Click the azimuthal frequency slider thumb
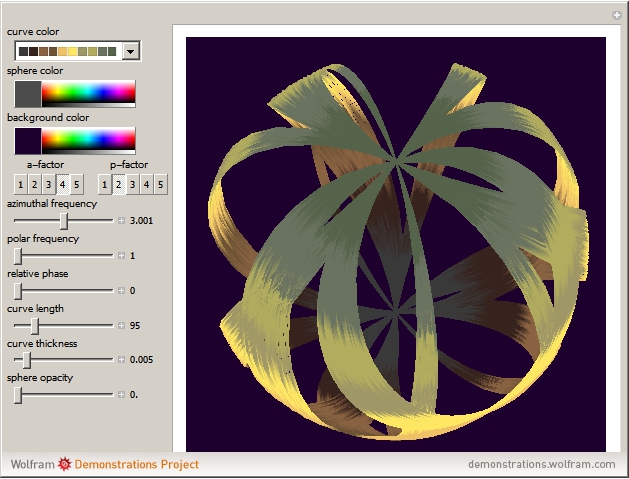Image resolution: width=629 pixels, height=479 pixels. (64, 221)
